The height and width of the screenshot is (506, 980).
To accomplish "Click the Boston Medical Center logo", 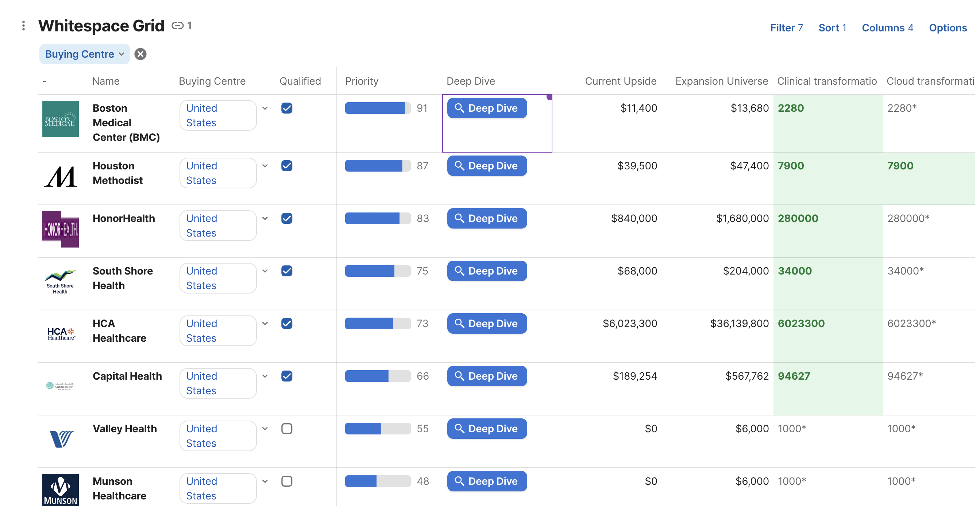I will coord(60,119).
